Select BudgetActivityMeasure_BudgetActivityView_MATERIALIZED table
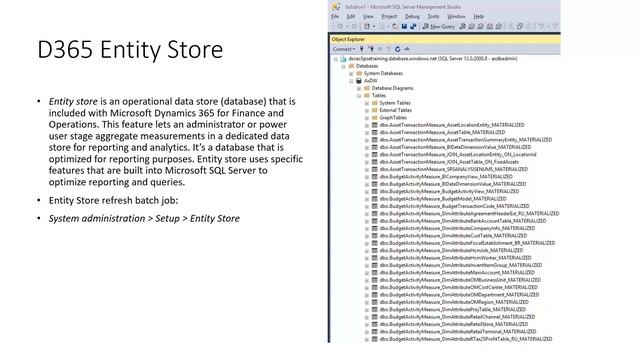This screenshot has width=640, height=360. pos(449,191)
